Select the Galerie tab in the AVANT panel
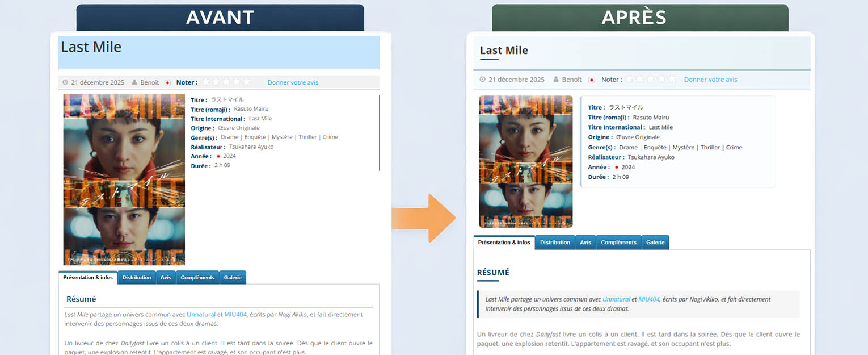Viewport: 868px width, 355px height. point(233,278)
